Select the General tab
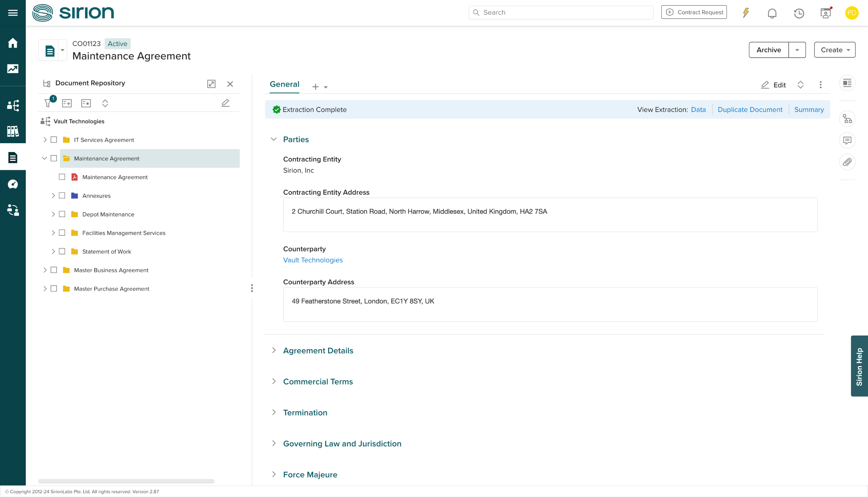This screenshot has height=497, width=868. click(x=284, y=84)
